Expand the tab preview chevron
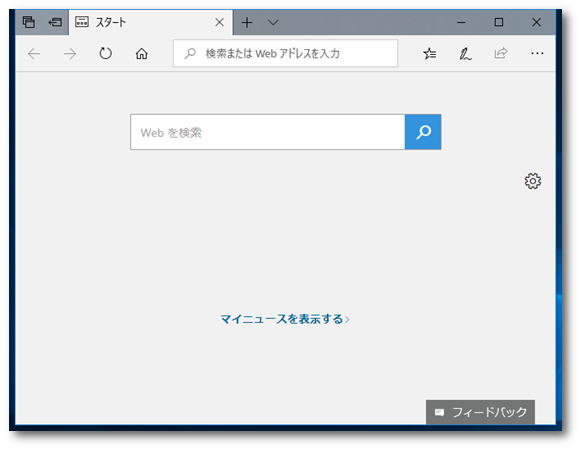 coord(273,22)
